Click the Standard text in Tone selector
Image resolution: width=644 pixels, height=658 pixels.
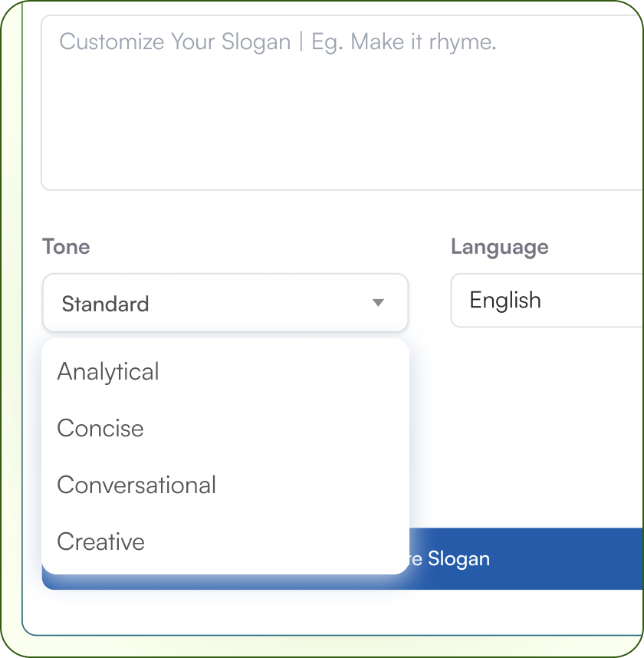105,304
